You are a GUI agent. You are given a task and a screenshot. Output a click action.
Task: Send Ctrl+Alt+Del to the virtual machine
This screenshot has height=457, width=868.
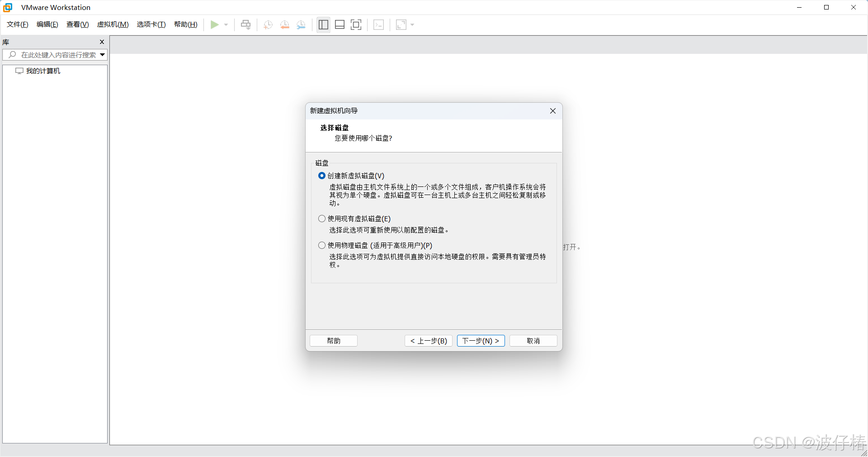click(245, 25)
